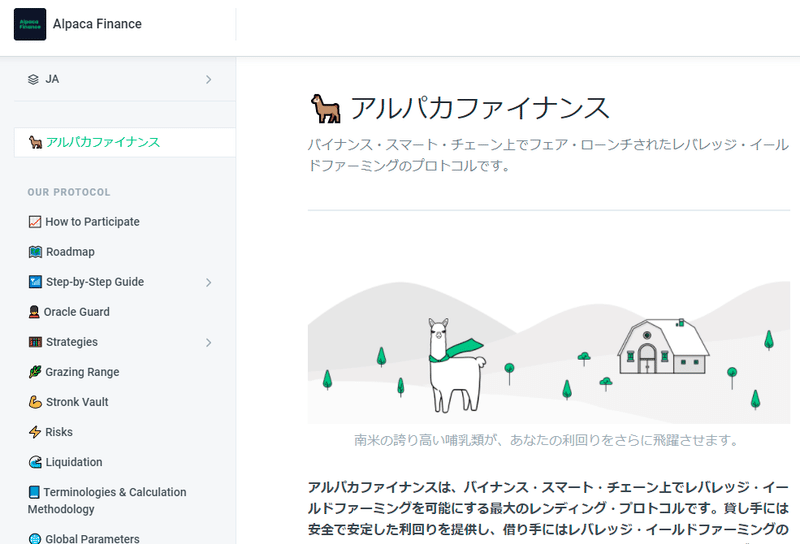Viewport: 800px width, 544px height.
Task: Click the アルパカファイナンス main page heading
Action: click(x=480, y=109)
